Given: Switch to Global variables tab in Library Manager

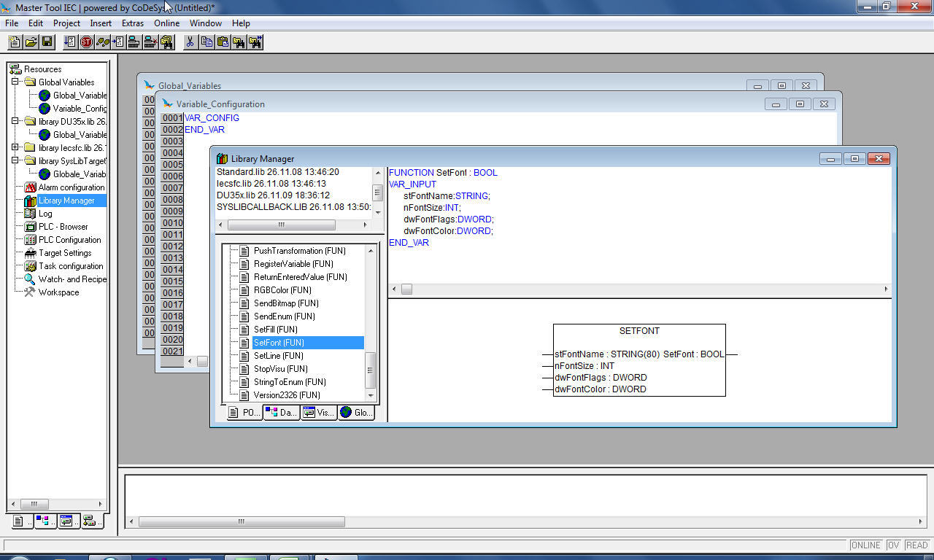Looking at the screenshot, I should point(356,413).
